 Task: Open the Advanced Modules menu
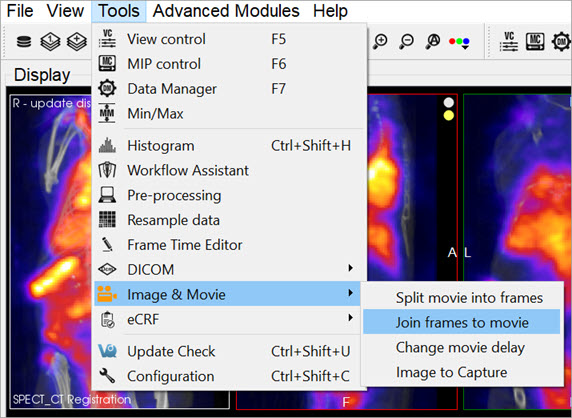(x=226, y=11)
